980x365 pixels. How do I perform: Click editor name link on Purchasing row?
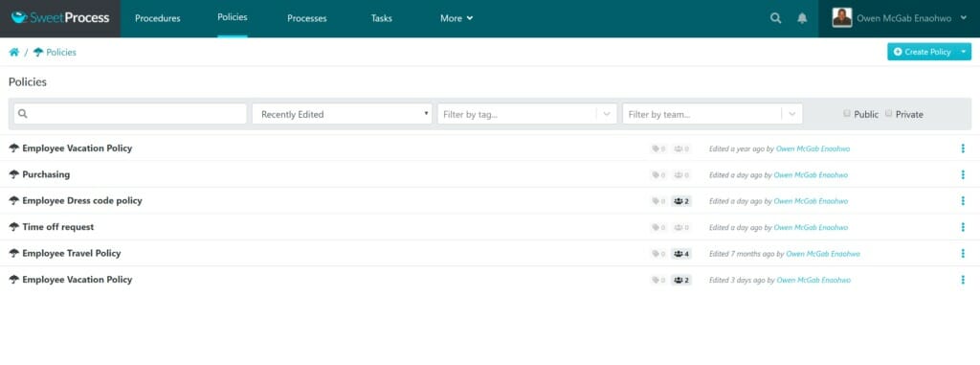coord(811,175)
